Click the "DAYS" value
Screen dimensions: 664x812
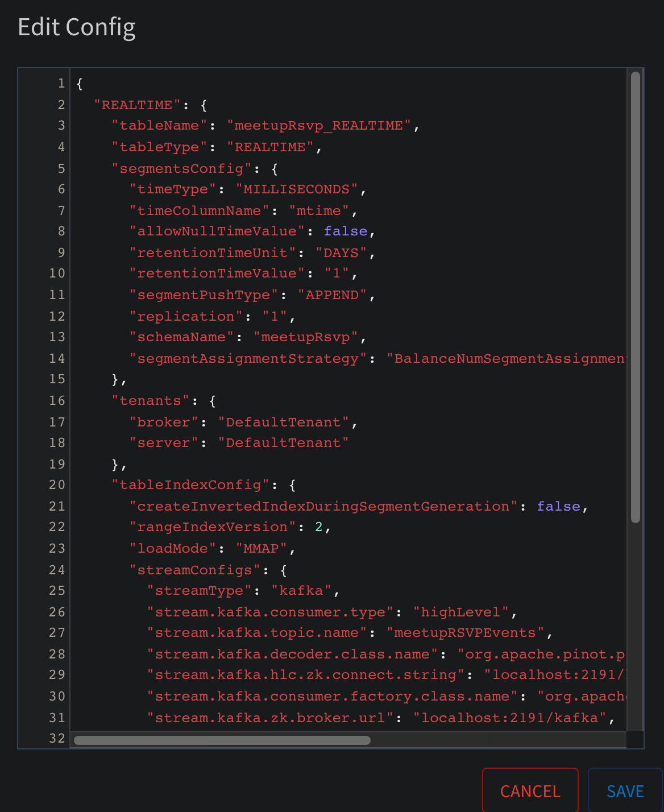341,253
